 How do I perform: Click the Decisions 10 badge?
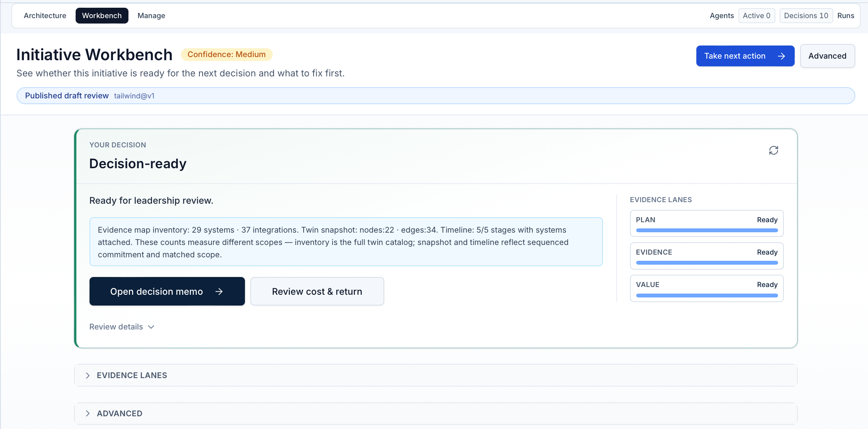tap(806, 16)
